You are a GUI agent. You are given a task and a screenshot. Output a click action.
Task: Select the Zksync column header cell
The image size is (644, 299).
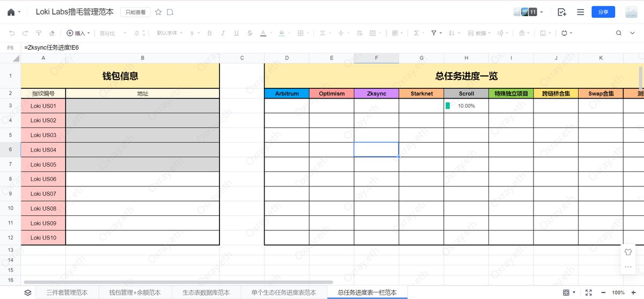tap(376, 94)
